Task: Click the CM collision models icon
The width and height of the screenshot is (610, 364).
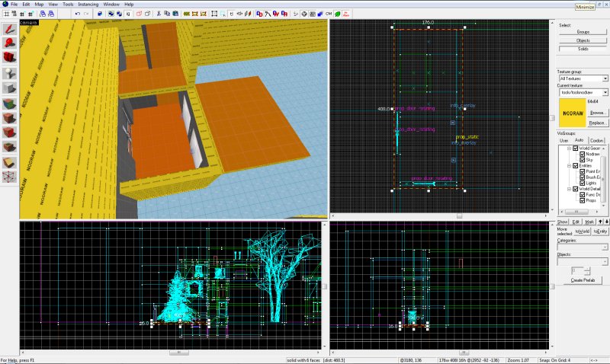Action: (x=329, y=14)
